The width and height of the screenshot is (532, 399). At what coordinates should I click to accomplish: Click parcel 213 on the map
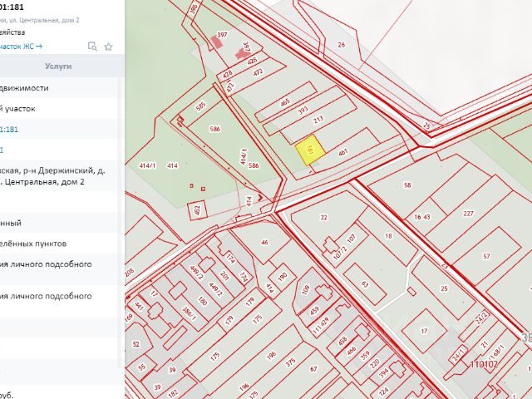coord(317,120)
